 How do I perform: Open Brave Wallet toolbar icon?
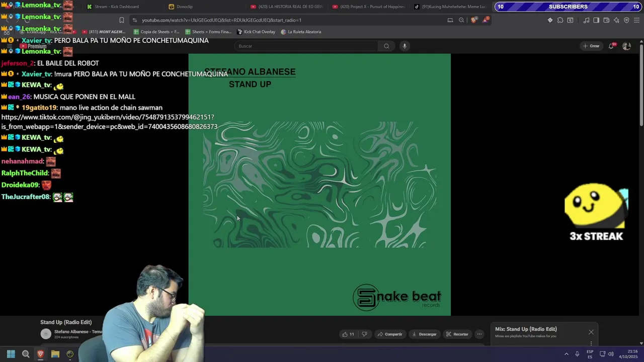tap(606, 20)
